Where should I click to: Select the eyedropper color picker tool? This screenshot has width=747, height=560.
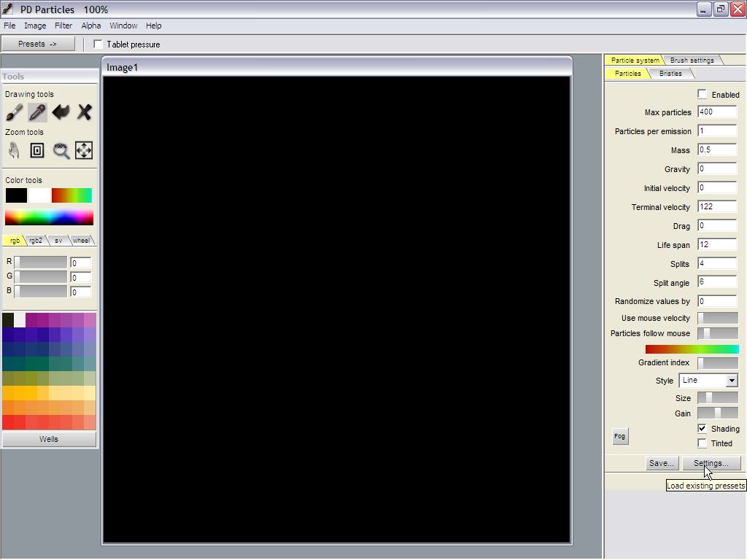point(37,112)
